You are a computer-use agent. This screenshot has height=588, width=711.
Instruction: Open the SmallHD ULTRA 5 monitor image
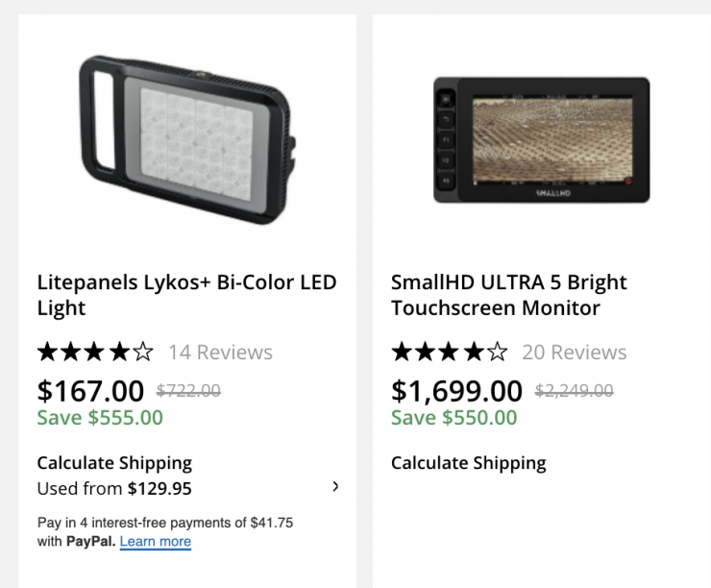pos(541,139)
